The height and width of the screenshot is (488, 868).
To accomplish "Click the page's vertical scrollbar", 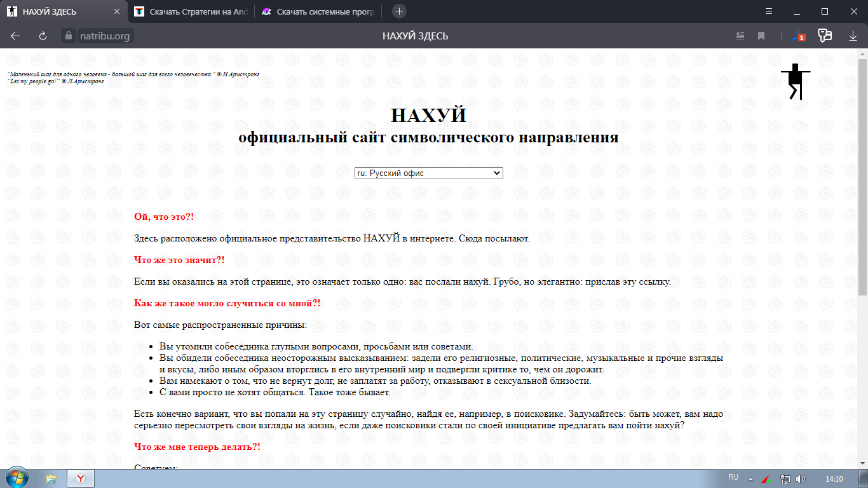I will click(x=862, y=178).
